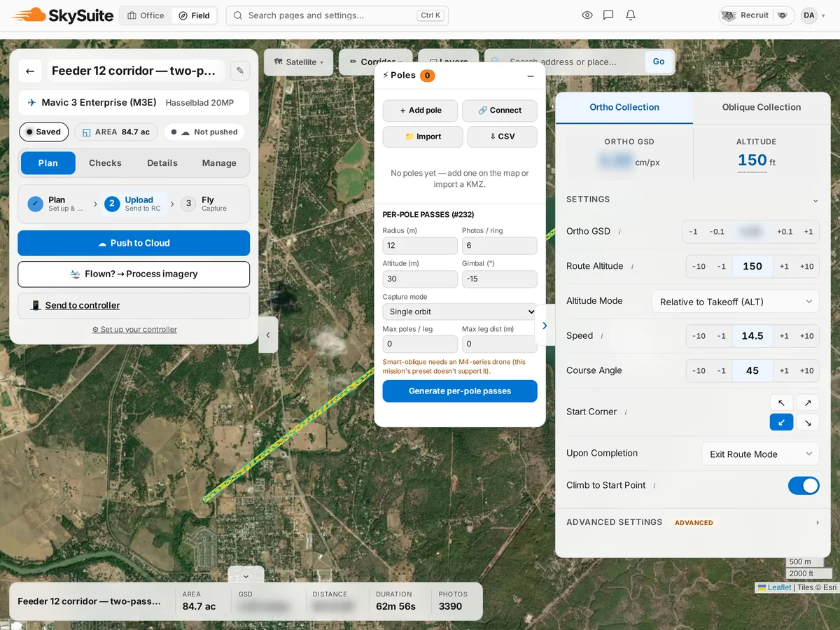Click Connect poles button

click(x=500, y=111)
